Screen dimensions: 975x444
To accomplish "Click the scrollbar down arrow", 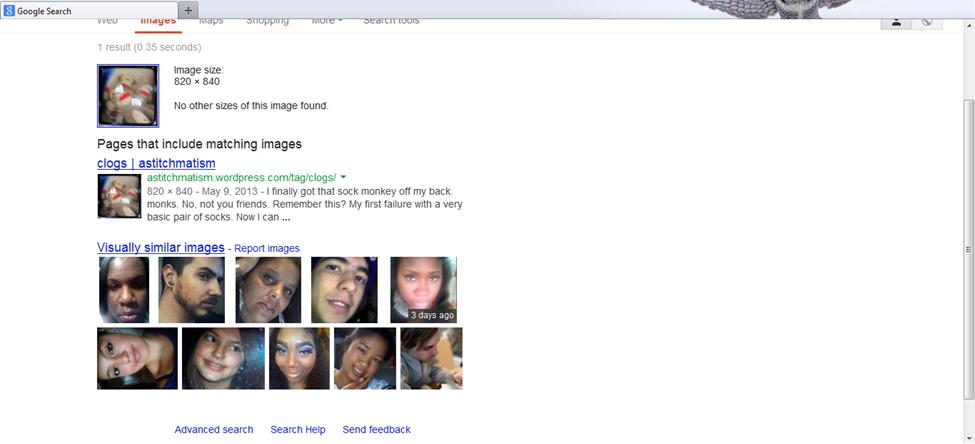I will tap(968, 437).
